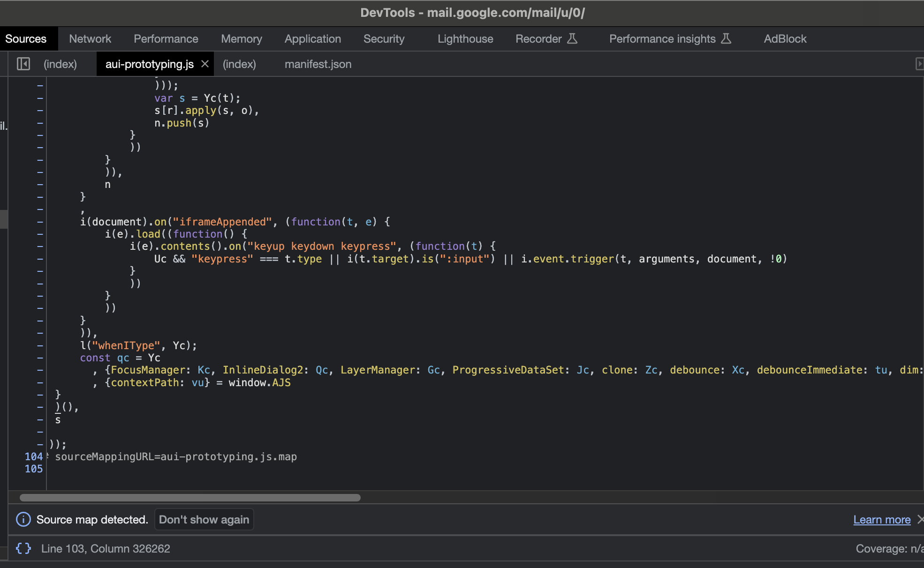
Task: Close the aui-prototyping.js tab
Action: click(x=205, y=64)
